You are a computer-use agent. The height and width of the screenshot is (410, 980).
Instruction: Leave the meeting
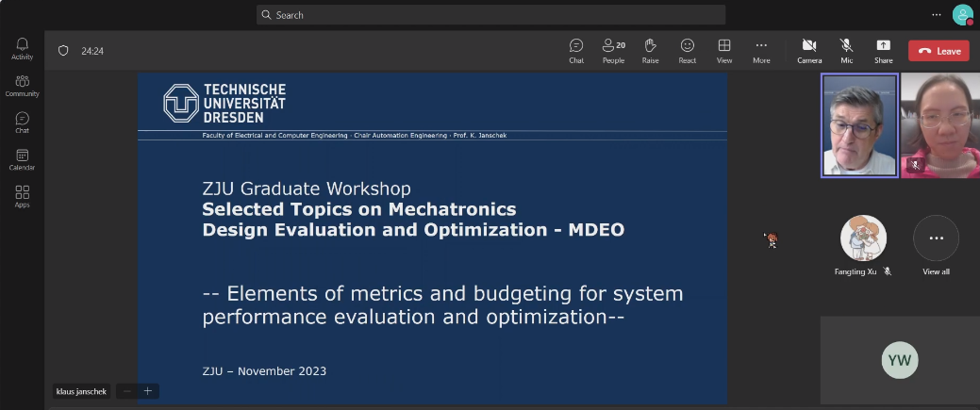[x=938, y=51]
